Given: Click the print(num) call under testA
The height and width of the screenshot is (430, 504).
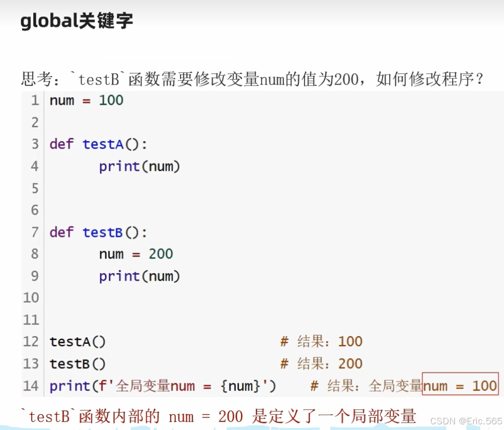Looking at the screenshot, I should 139,166.
